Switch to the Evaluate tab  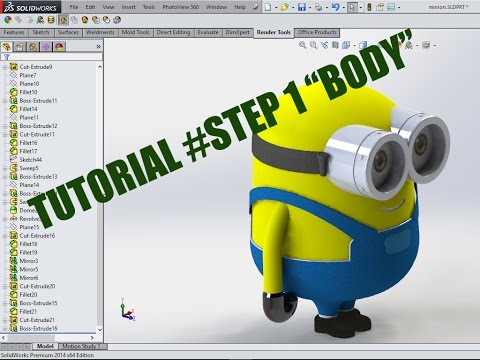click(x=208, y=32)
